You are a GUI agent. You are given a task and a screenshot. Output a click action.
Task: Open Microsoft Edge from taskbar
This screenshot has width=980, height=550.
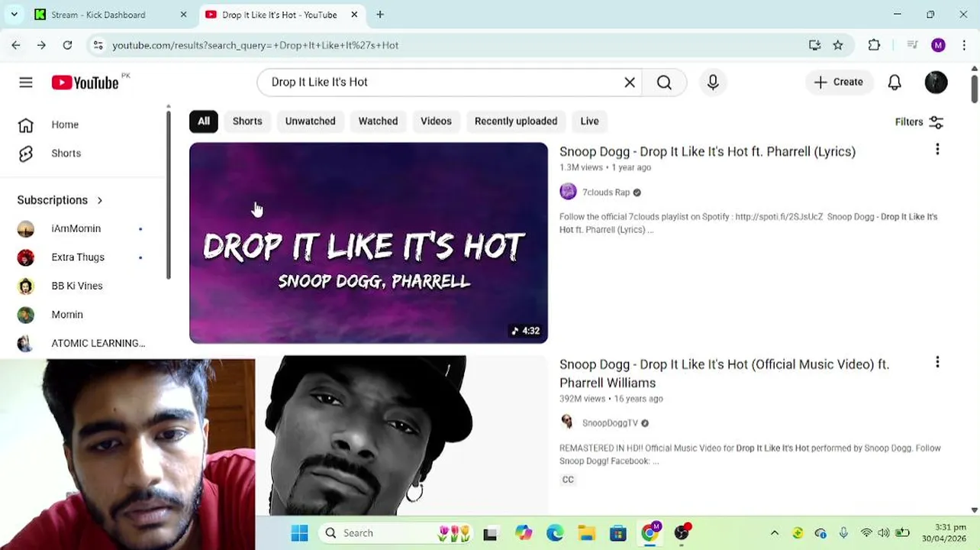click(555, 533)
